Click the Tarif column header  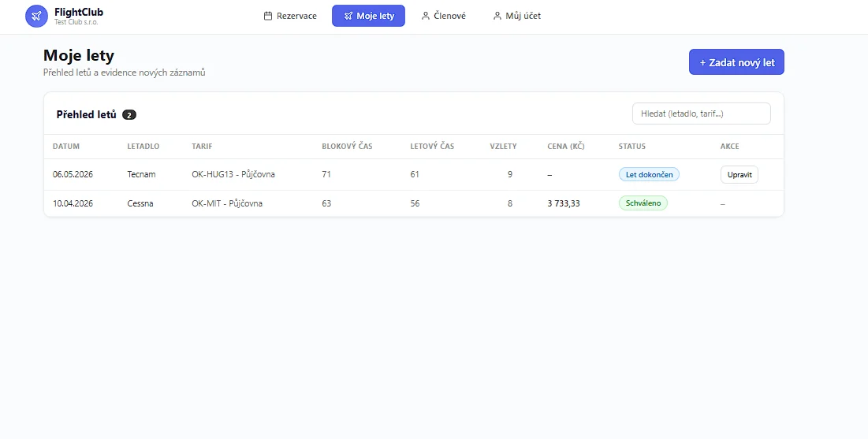202,147
